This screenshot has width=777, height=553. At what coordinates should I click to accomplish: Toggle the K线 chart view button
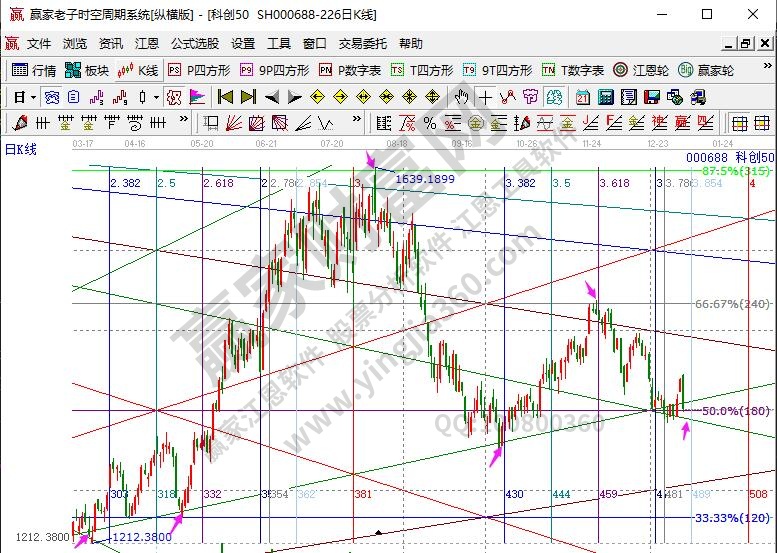[138, 70]
